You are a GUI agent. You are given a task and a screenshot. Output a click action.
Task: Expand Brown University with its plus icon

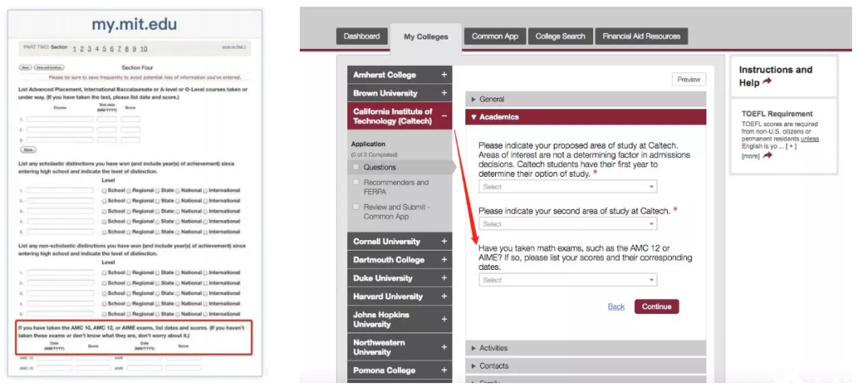click(x=444, y=93)
